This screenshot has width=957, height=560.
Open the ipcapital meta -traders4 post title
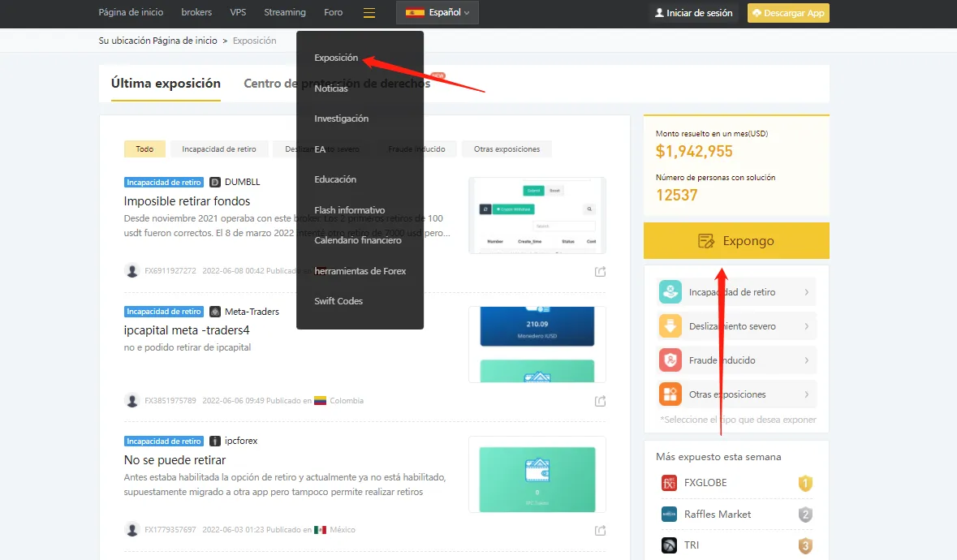pyautogui.click(x=187, y=330)
